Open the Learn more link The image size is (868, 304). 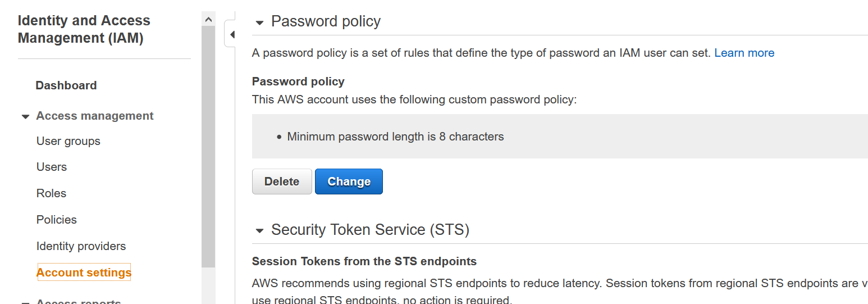pos(744,53)
